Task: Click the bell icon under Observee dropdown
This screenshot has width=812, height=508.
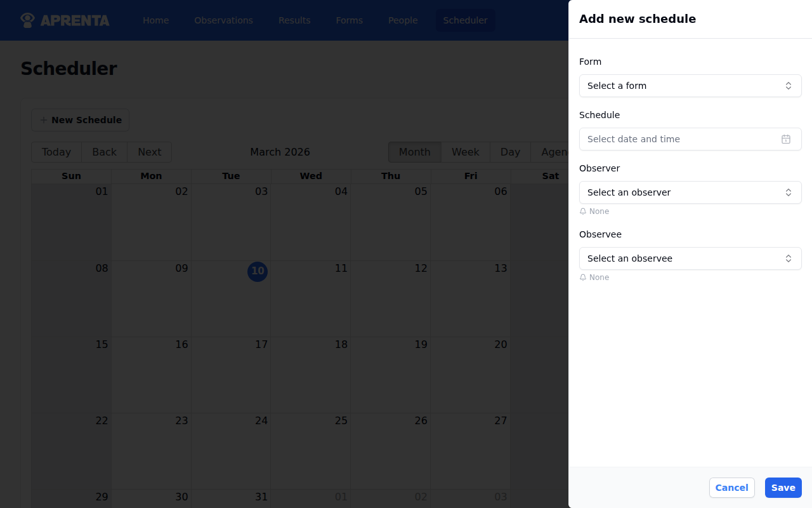Action: tap(583, 277)
